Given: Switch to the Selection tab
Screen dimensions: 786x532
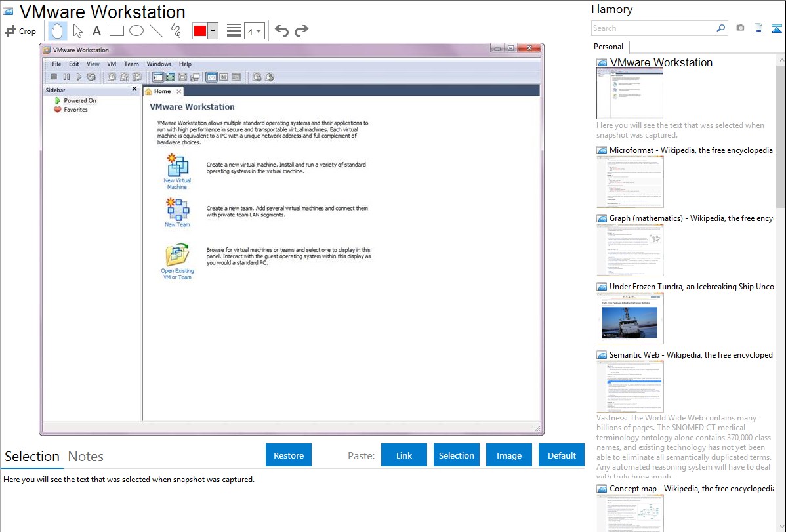Looking at the screenshot, I should point(32,457).
